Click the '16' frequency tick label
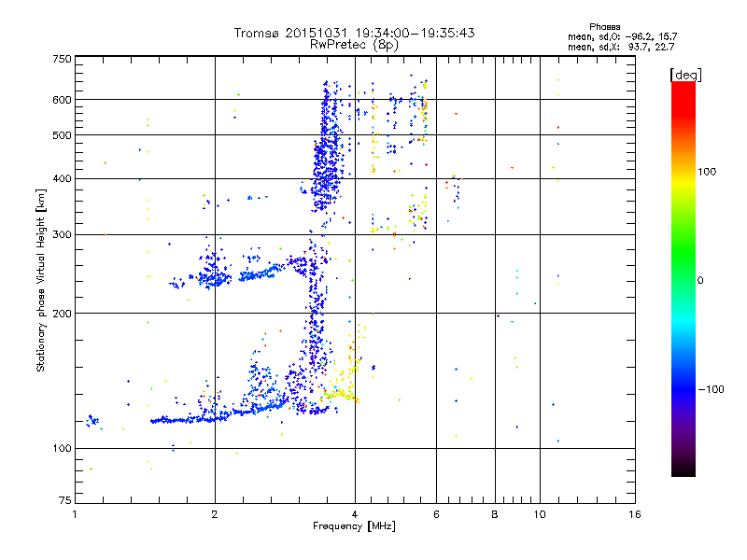This screenshot has width=747, height=560. pos(635,514)
